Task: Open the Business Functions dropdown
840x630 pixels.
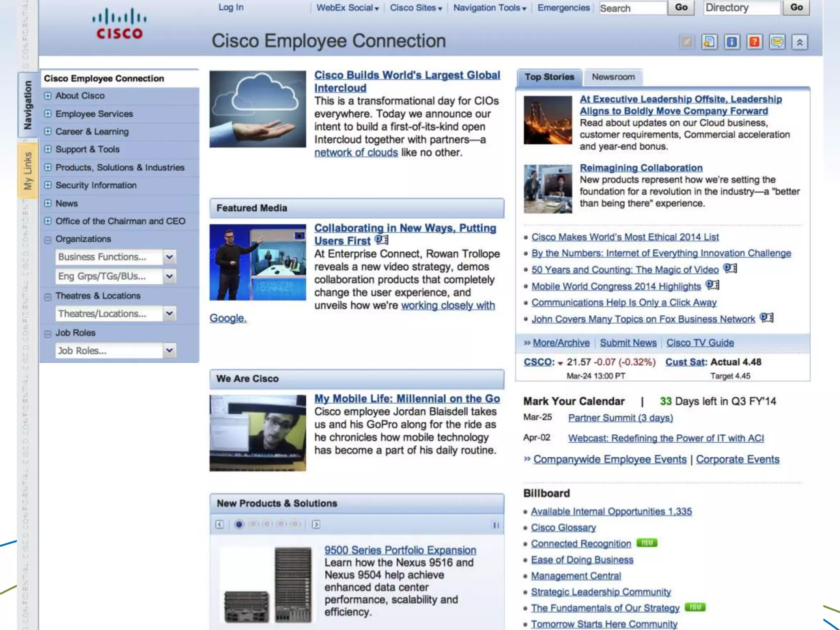Action: point(169,257)
